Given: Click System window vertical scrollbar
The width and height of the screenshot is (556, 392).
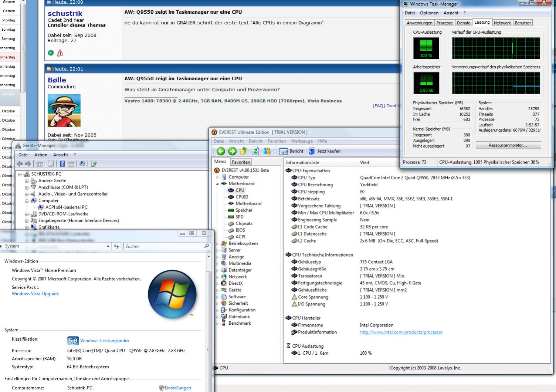Looking at the screenshot, I should (x=208, y=322).
